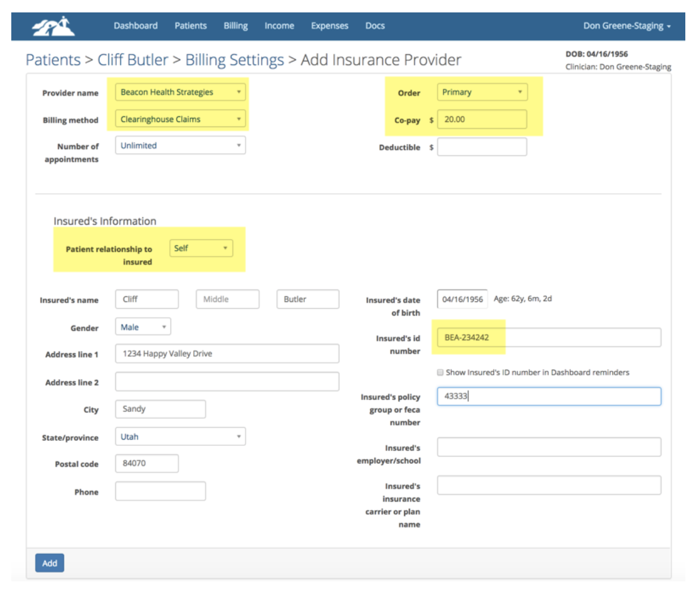Screen dimensions: 700x596
Task: Go to the Billing tab in navbar
Action: tap(235, 26)
